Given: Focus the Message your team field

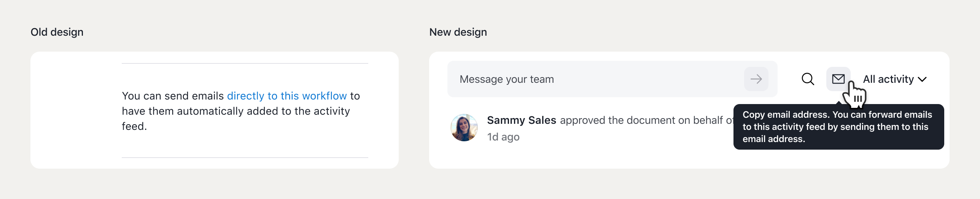Looking at the screenshot, I should (596, 79).
